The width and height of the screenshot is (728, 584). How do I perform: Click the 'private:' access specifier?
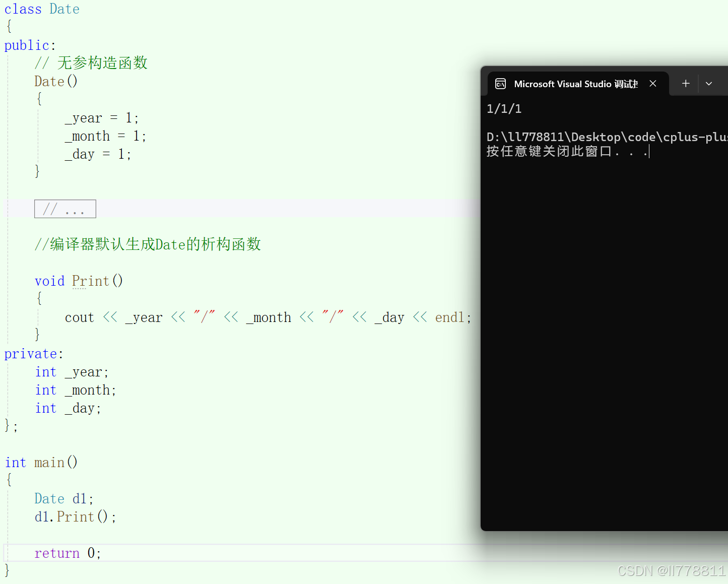(34, 354)
